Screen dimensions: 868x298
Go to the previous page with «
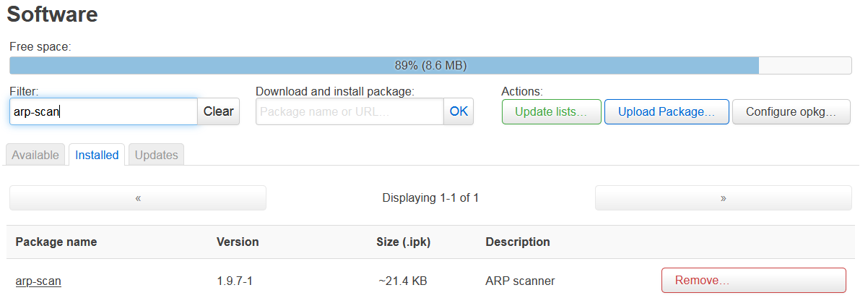click(x=138, y=197)
